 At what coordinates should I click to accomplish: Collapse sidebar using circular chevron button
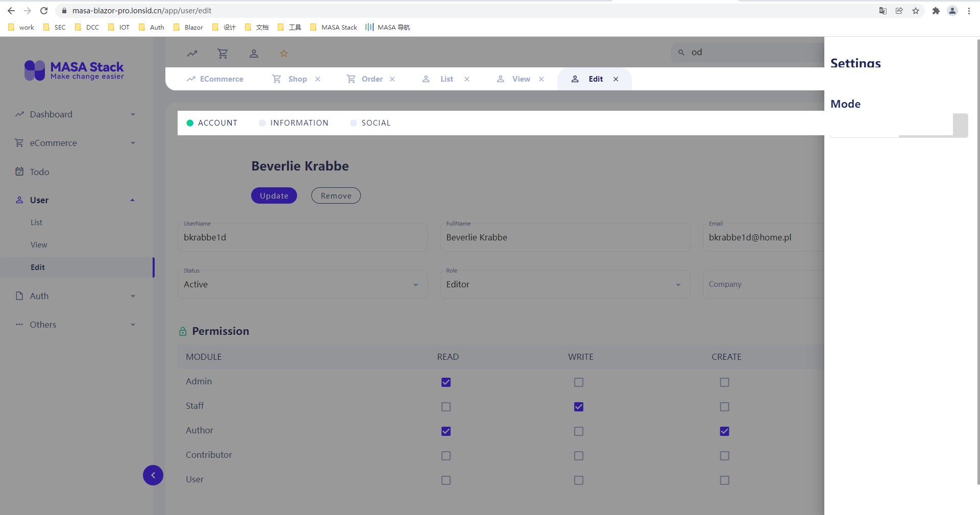click(x=153, y=475)
